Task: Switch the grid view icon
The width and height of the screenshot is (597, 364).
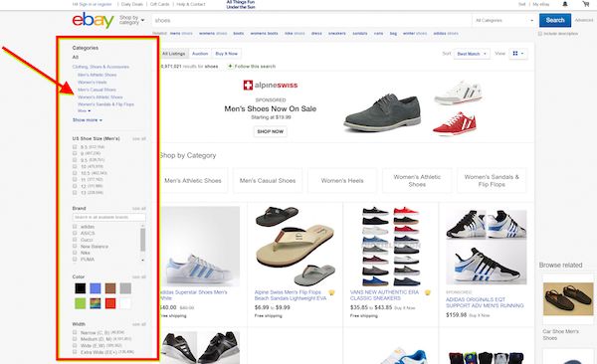Action: click(517, 54)
